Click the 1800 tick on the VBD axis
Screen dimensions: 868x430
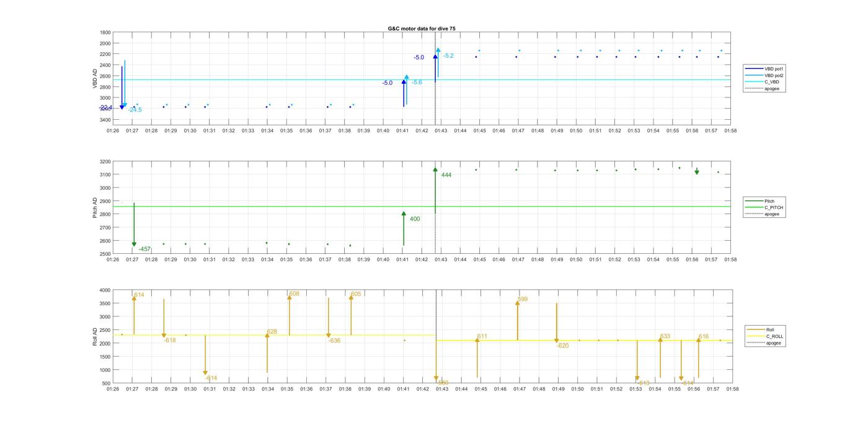click(x=105, y=32)
